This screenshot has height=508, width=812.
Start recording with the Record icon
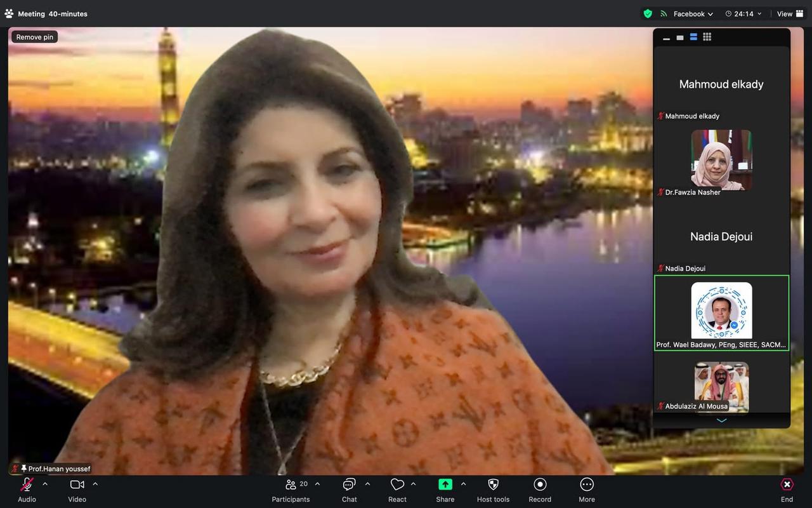click(x=540, y=485)
